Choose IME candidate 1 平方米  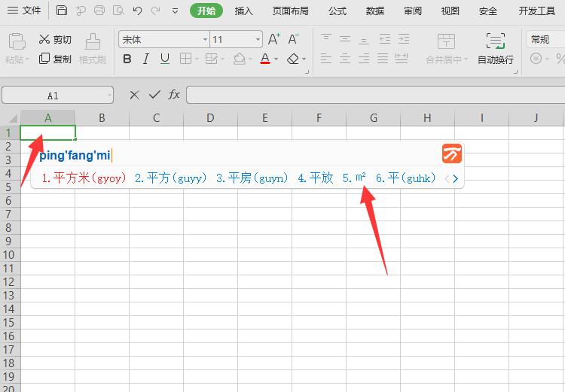coord(84,178)
